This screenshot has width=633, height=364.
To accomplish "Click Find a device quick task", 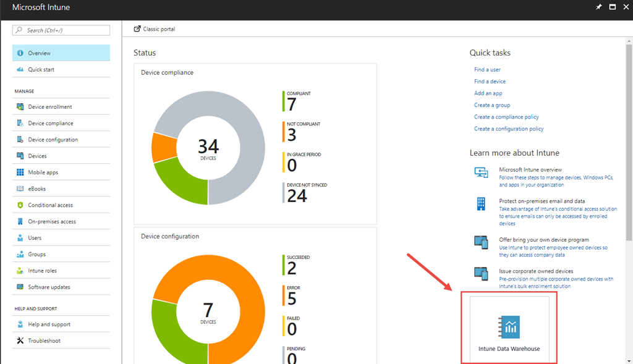I will [x=490, y=81].
